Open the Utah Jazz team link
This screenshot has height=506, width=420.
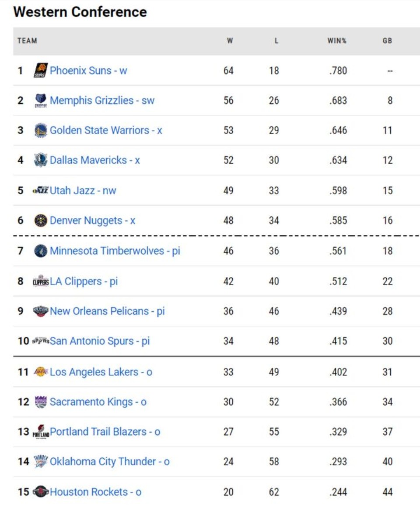pyautogui.click(x=83, y=191)
